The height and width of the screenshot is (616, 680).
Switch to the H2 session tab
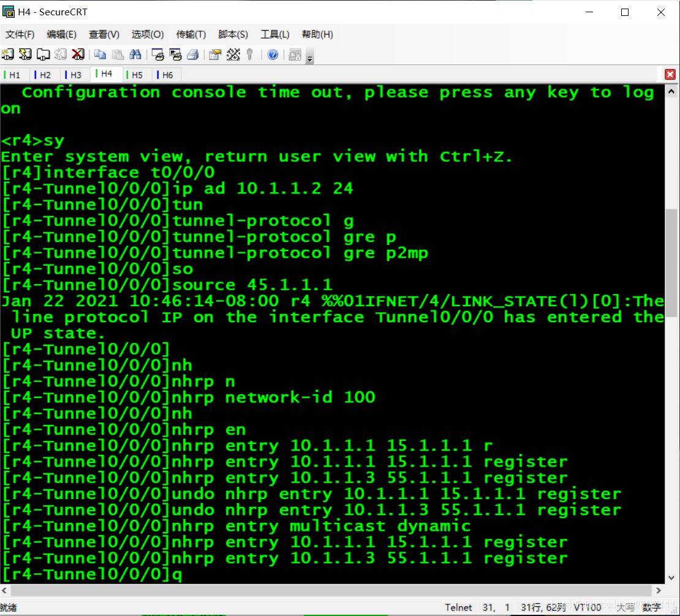(x=43, y=75)
